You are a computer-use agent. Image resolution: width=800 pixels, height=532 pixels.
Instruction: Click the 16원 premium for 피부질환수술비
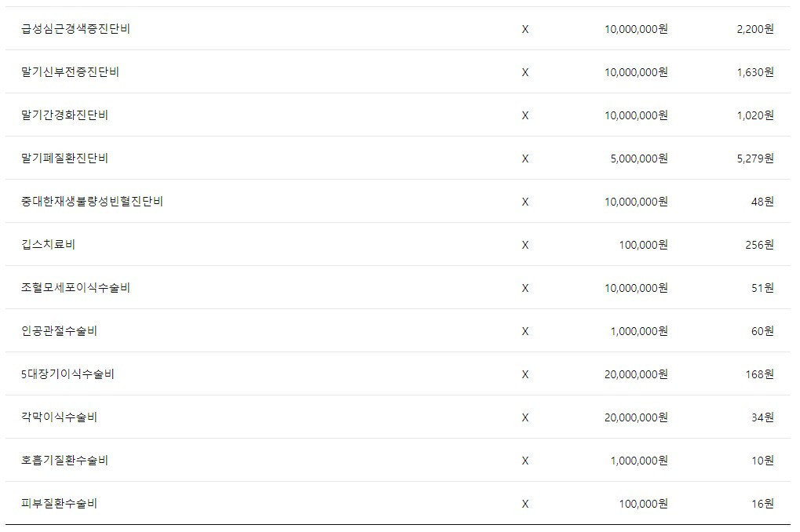(762, 504)
